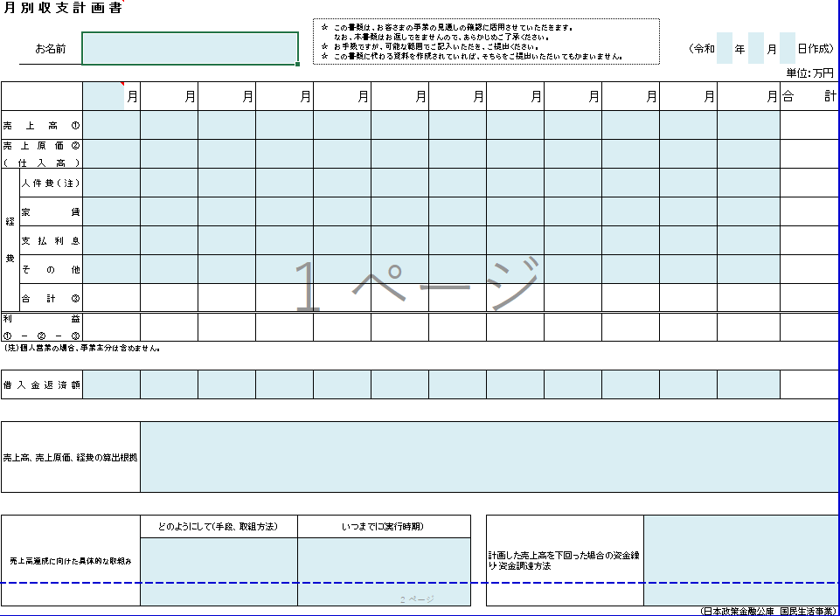The height and width of the screenshot is (616, 840).
Task: Click 人件費 cell in the first month column
Action: [111, 183]
